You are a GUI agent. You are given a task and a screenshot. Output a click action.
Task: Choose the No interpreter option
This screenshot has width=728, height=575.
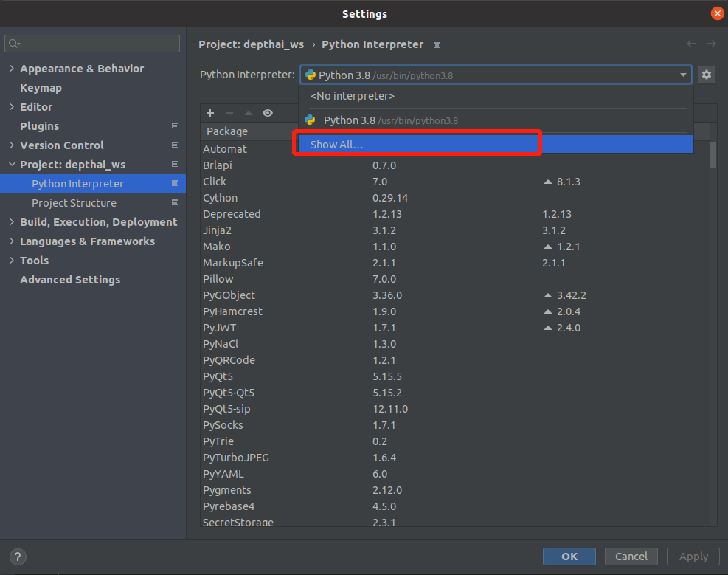pos(352,96)
